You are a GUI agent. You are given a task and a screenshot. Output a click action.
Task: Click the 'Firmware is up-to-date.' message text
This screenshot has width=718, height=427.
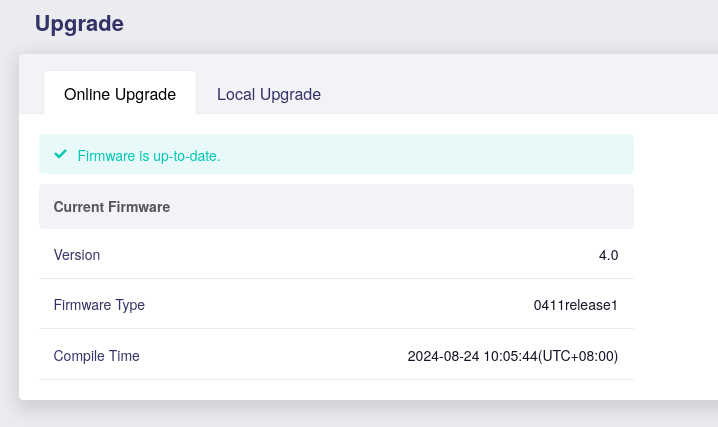coord(148,156)
